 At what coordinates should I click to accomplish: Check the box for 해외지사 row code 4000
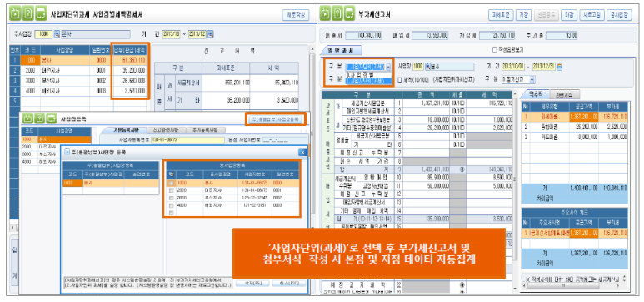[171, 205]
